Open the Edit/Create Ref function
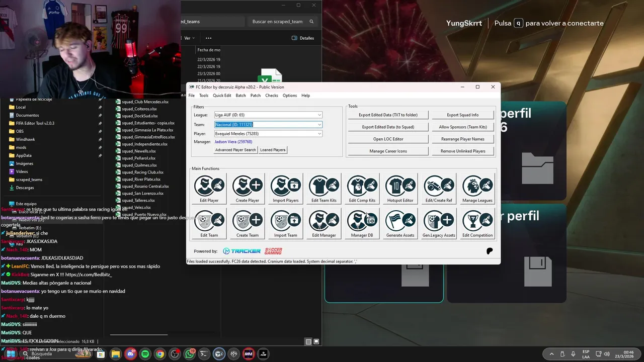The image size is (644, 362). coord(439,189)
